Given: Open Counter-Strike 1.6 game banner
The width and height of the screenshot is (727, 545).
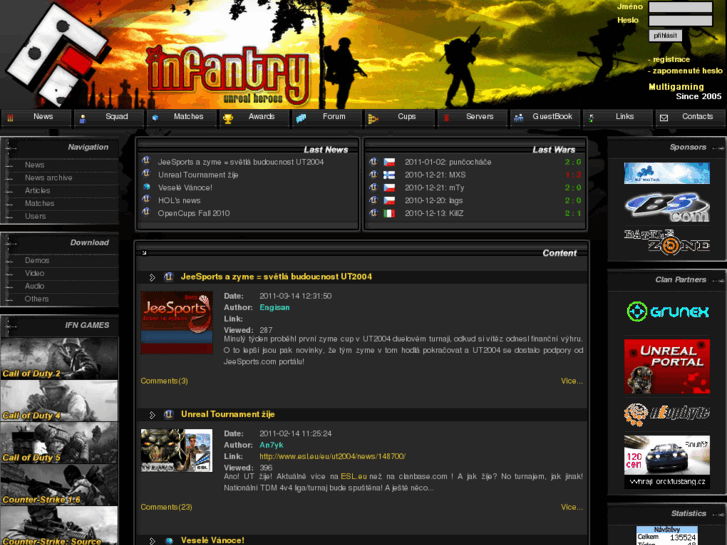Looking at the screenshot, I should [x=59, y=485].
